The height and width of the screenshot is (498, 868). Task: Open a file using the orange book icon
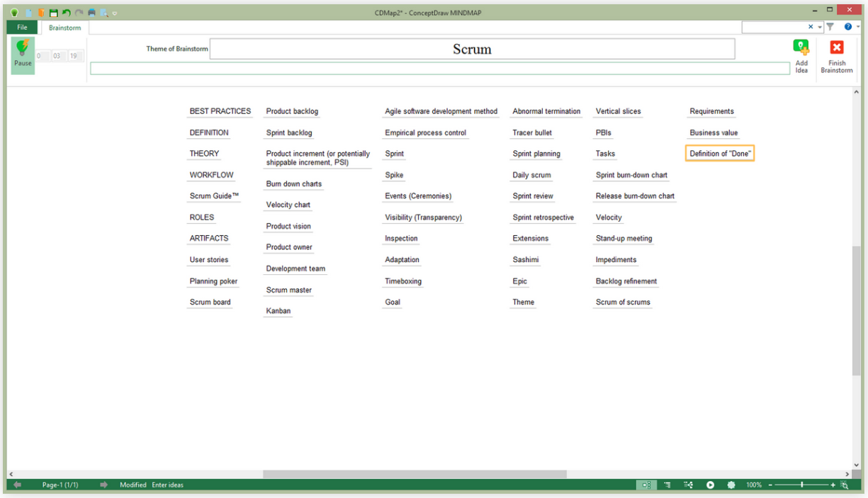coord(41,12)
